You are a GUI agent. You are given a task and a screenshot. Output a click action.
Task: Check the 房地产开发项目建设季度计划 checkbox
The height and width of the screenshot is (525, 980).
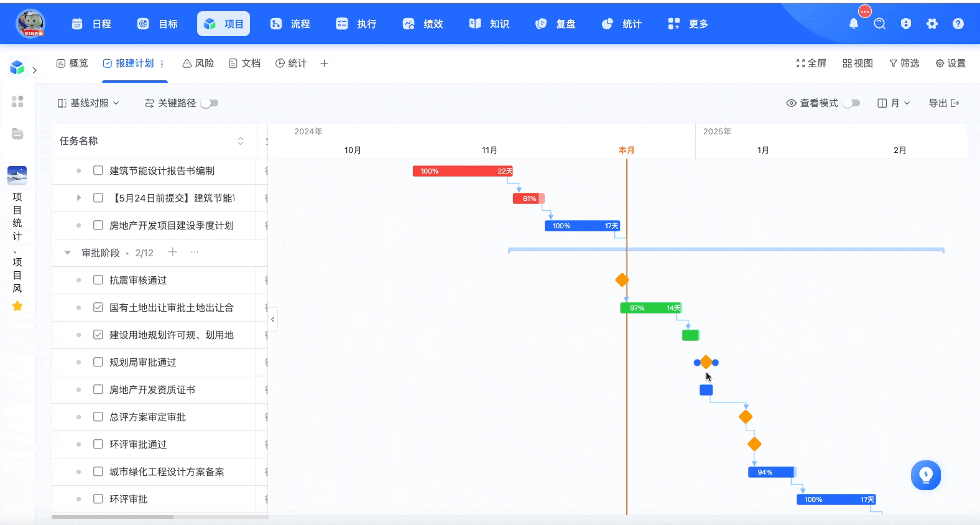(x=98, y=225)
